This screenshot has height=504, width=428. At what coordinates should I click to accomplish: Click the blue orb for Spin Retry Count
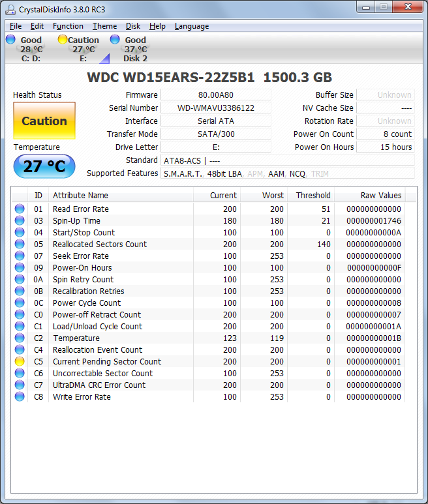[x=20, y=279]
